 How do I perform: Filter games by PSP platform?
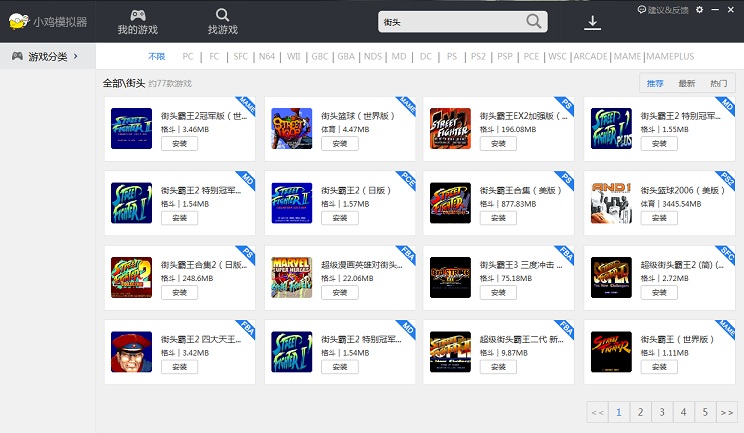click(x=504, y=57)
